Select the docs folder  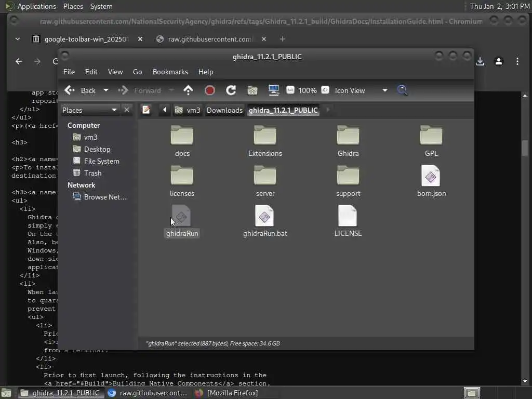tap(182, 141)
